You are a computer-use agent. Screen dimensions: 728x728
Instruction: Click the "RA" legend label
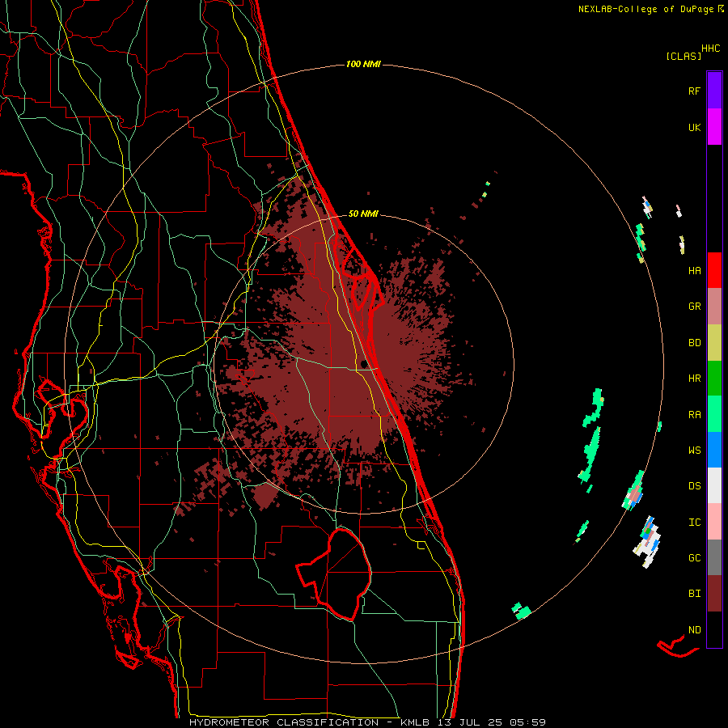coord(694,415)
